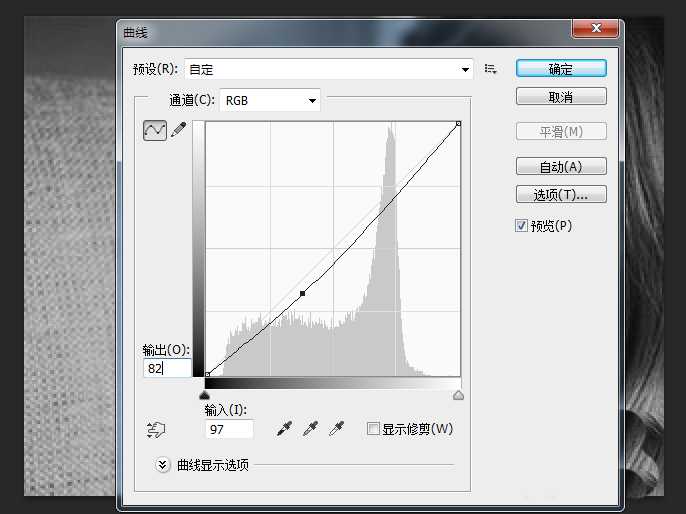Pick the gray point eyedropper

point(311,429)
